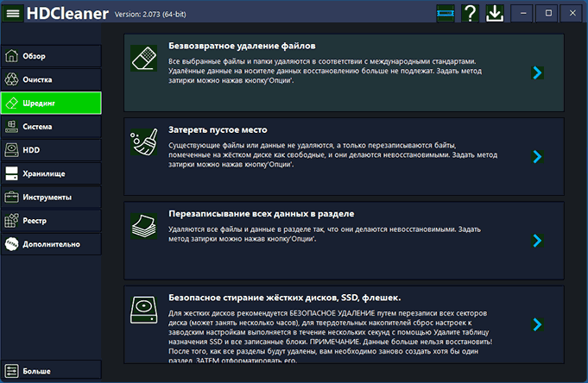Viewport: 588px width, 383px height.
Task: Open Инструменты in the sidebar
Action: (51, 197)
